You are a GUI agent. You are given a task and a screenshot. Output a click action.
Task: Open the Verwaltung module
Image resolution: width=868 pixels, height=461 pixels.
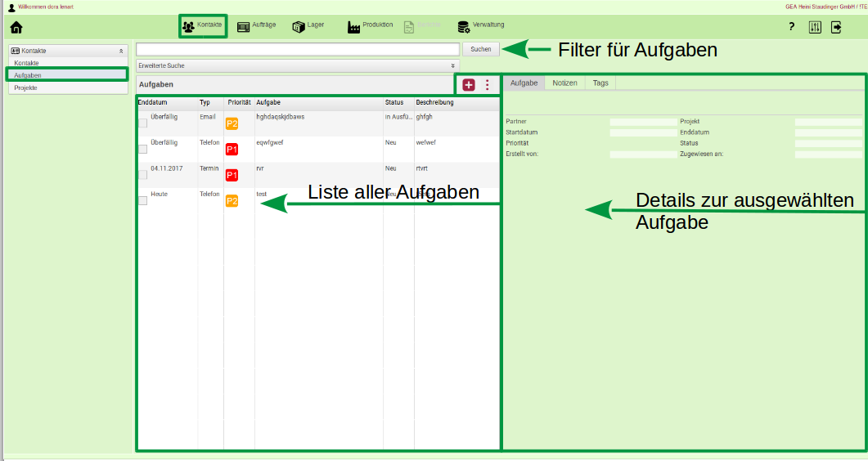pyautogui.click(x=480, y=26)
